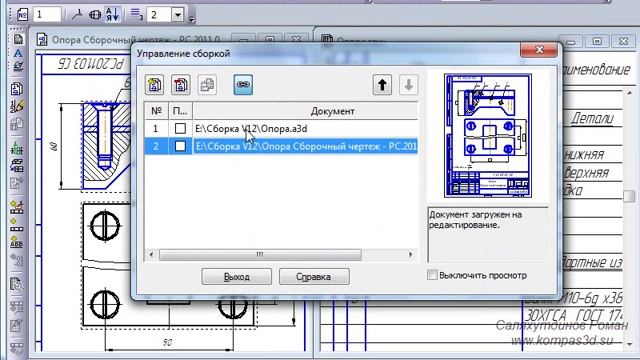Check the box in highlighted row 2
The height and width of the screenshot is (360, 640).
tap(180, 146)
